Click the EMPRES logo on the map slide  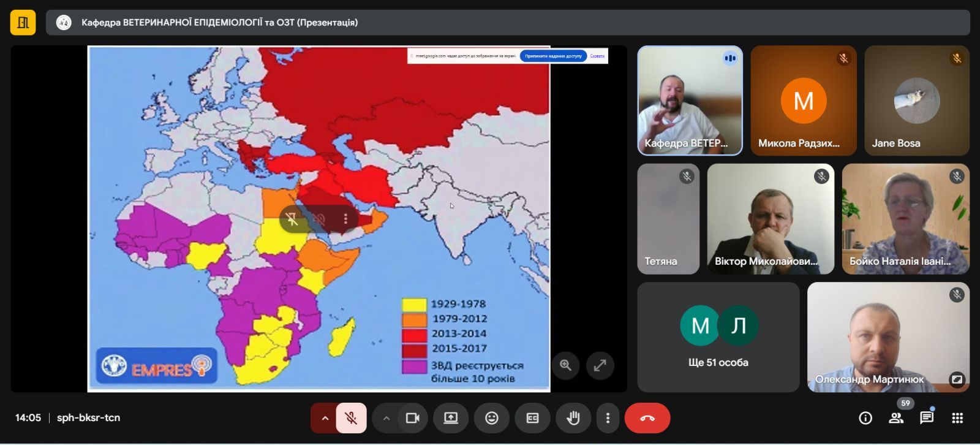157,366
